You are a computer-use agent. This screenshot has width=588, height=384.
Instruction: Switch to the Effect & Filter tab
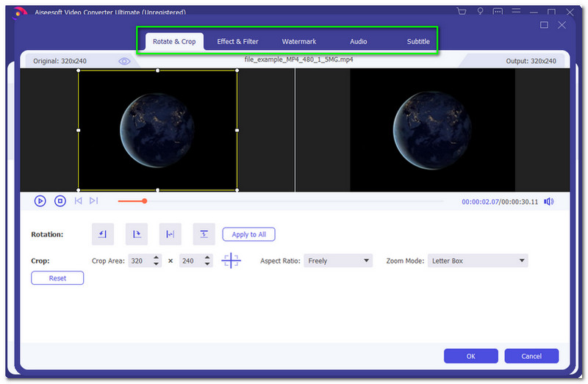coord(237,42)
